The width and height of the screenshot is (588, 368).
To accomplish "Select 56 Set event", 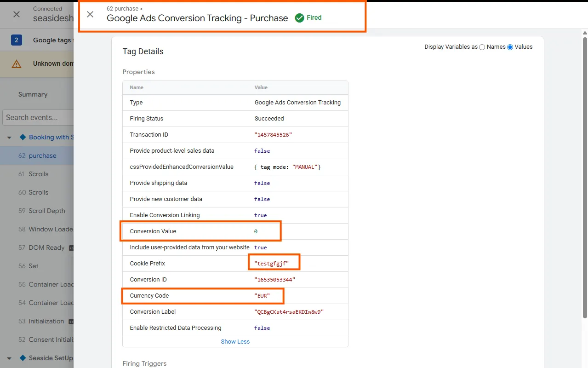I will pos(37,266).
